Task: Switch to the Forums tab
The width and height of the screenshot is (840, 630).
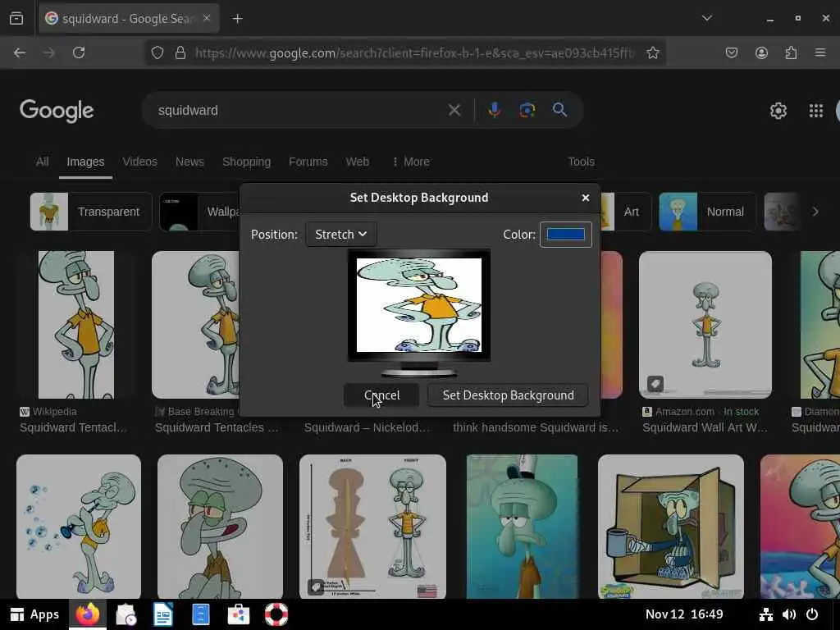Action: (x=308, y=162)
